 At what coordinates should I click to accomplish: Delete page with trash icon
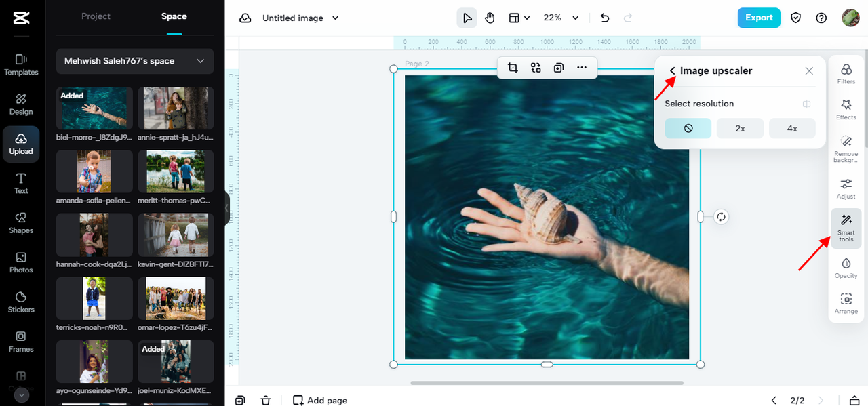266,401
